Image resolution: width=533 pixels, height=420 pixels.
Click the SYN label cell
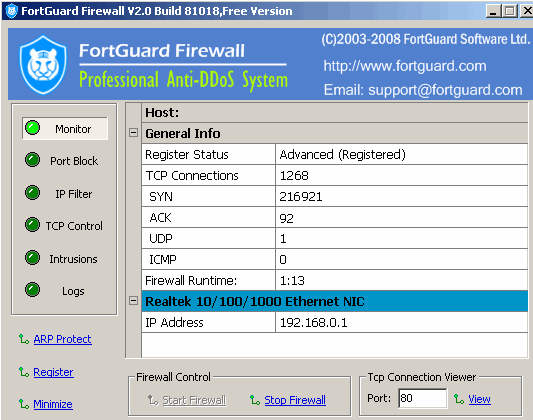point(208,196)
